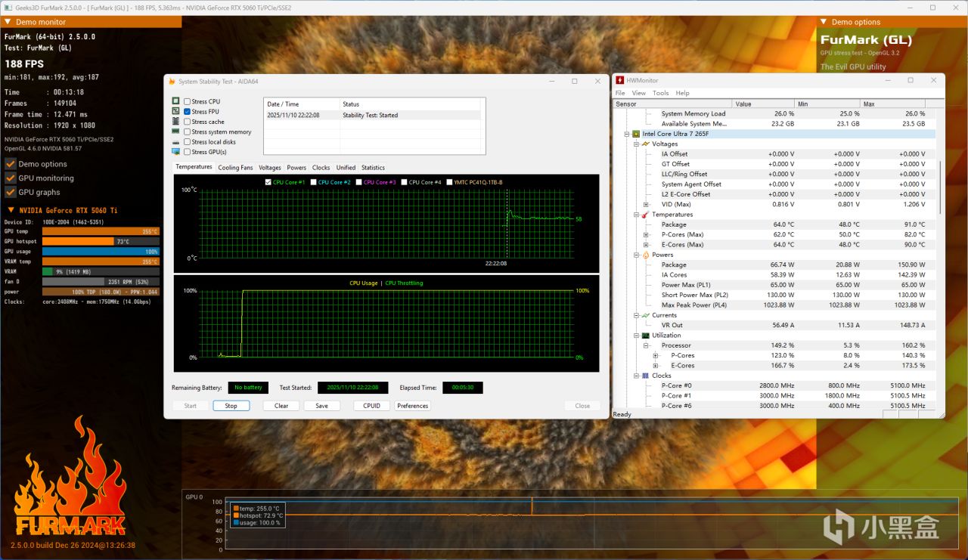968x560 pixels.
Task: Uncheck CPU Core #1 in the temperature graph
Action: (268, 182)
